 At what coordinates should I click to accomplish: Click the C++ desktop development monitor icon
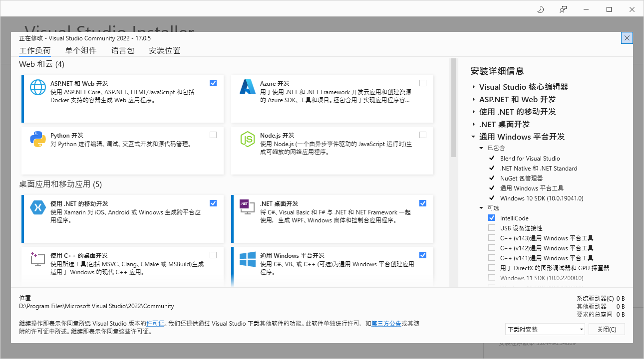[x=38, y=259]
